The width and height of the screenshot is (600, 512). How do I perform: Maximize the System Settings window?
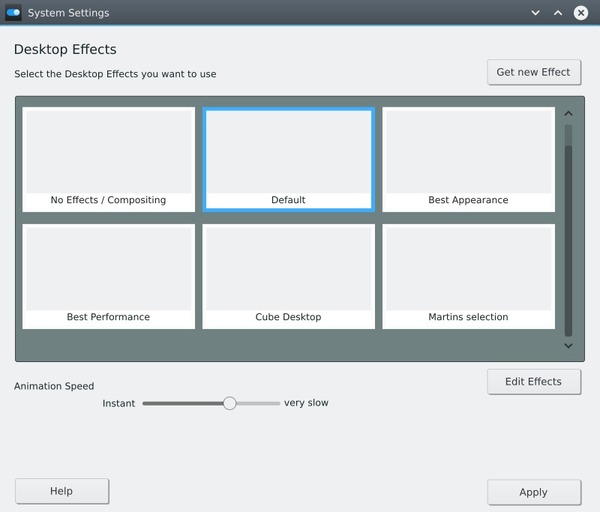(x=558, y=13)
